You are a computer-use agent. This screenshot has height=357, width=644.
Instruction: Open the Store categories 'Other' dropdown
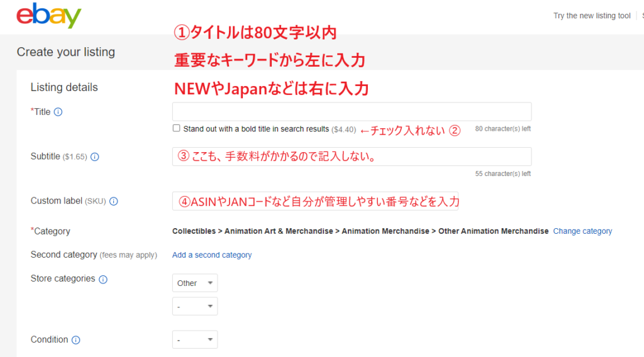pyautogui.click(x=195, y=283)
